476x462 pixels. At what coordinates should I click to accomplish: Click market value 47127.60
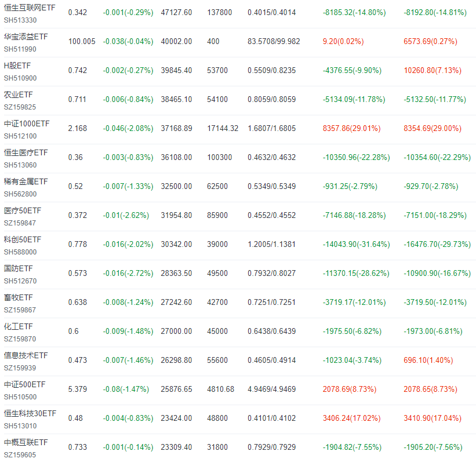(176, 12)
